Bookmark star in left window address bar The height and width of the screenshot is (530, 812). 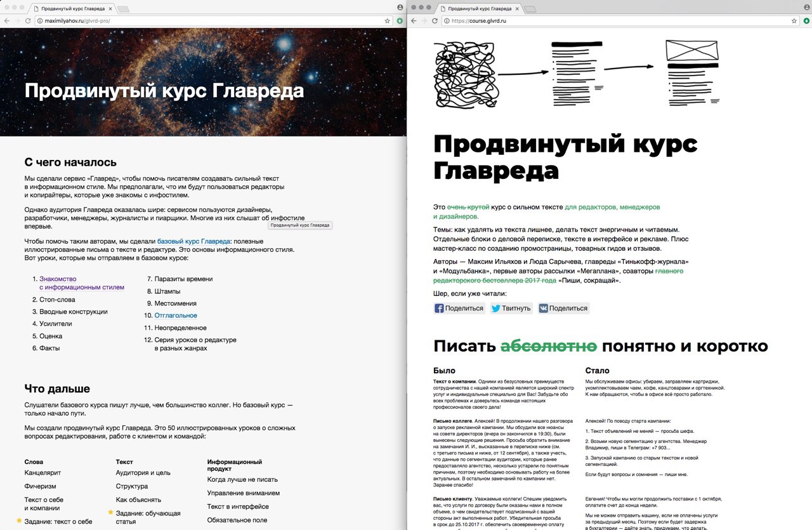pyautogui.click(x=387, y=21)
